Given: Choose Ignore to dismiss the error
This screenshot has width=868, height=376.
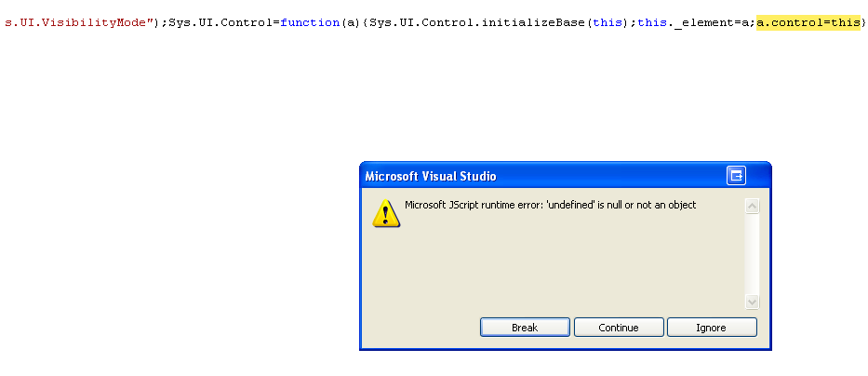Looking at the screenshot, I should (711, 328).
